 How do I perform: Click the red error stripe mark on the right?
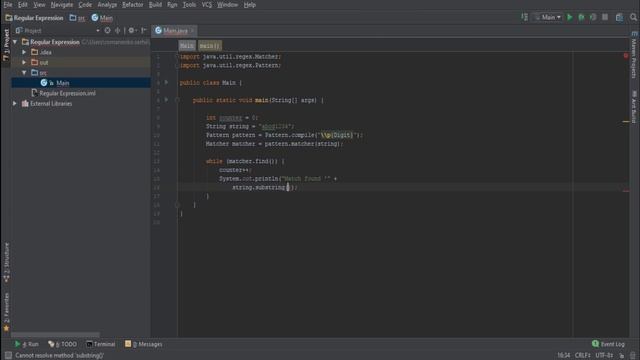point(626,191)
